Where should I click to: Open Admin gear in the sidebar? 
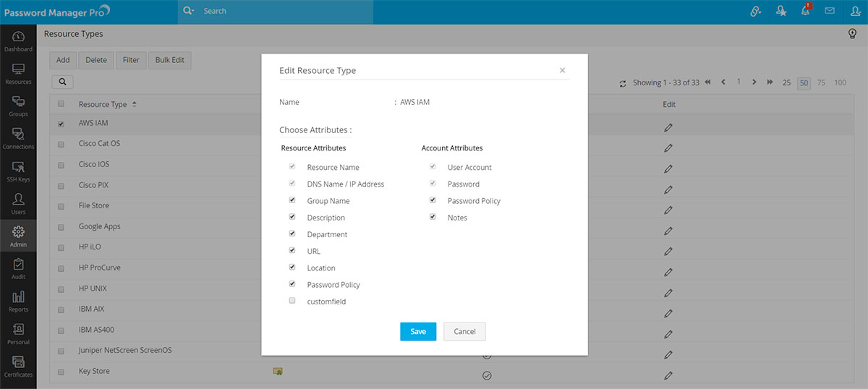click(18, 236)
